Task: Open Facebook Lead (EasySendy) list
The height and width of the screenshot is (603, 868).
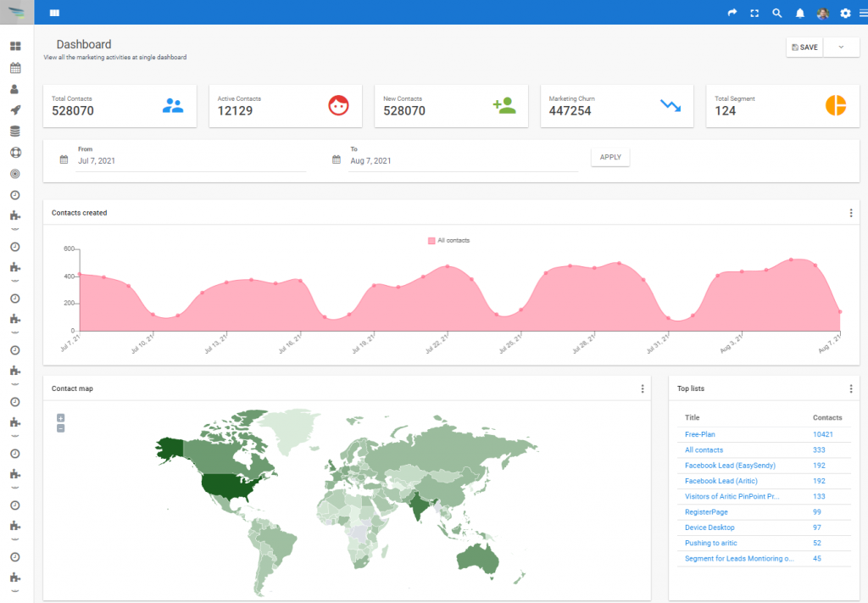Action: [x=730, y=466]
